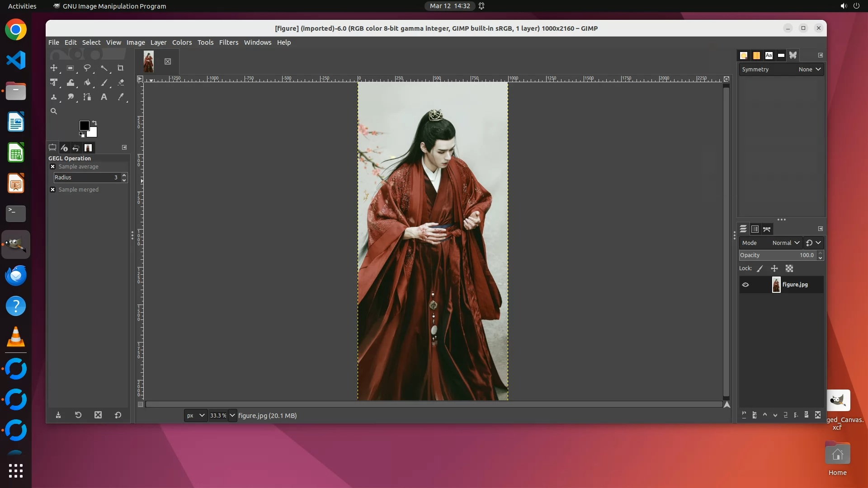Select the Text tool

(104, 97)
